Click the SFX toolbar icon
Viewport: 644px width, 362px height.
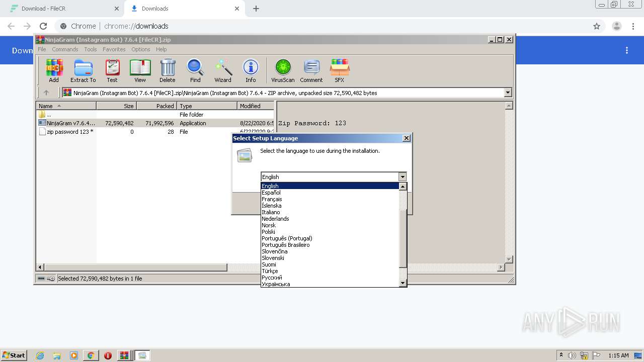coord(340,70)
